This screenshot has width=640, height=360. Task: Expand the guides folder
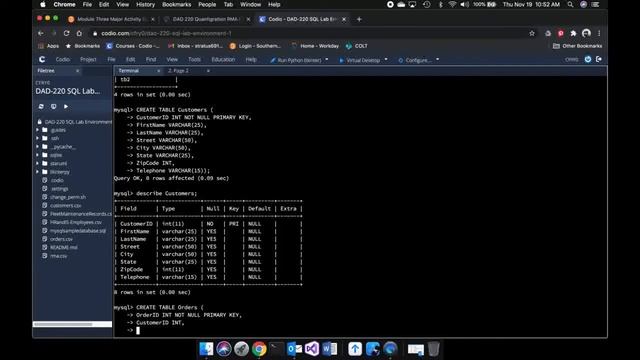coord(38,130)
